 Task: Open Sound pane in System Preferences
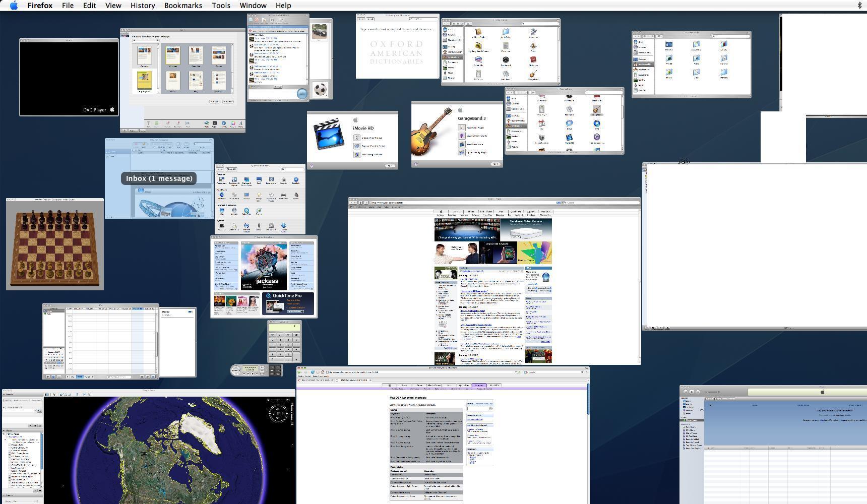pyautogui.click(x=296, y=196)
